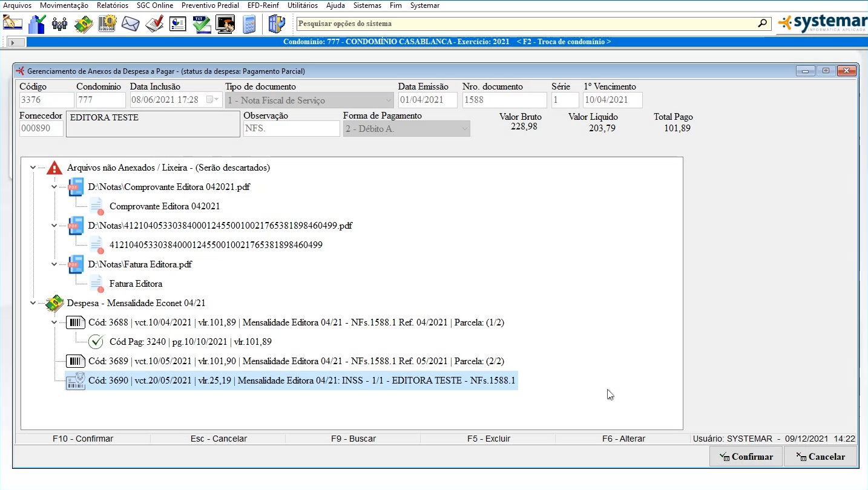Screen dimensions: 868x490
Task: Open the Movimentação menu
Action: 64,5
